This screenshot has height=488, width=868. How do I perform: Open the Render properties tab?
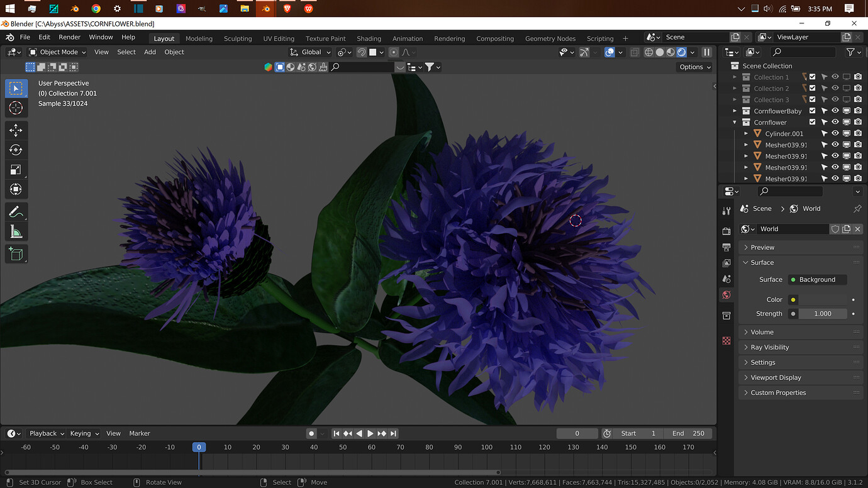[726, 230]
